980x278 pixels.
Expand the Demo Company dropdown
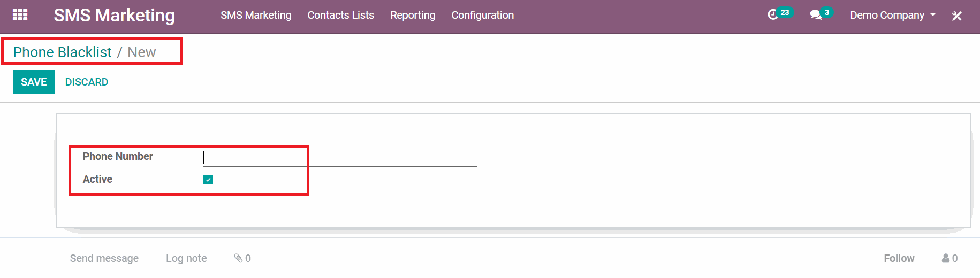(x=893, y=15)
